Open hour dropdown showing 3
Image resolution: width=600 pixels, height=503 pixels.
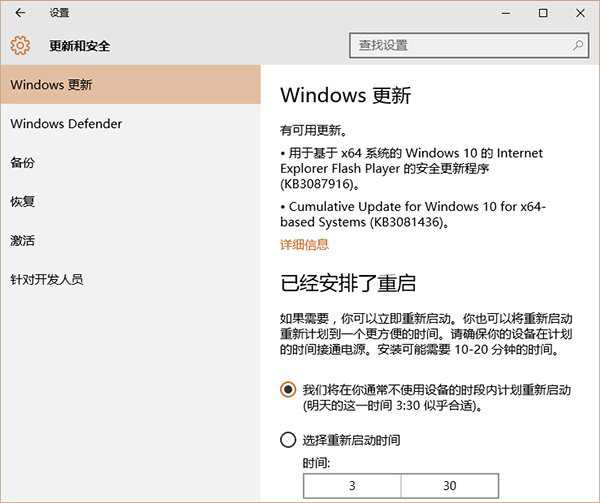point(352,486)
